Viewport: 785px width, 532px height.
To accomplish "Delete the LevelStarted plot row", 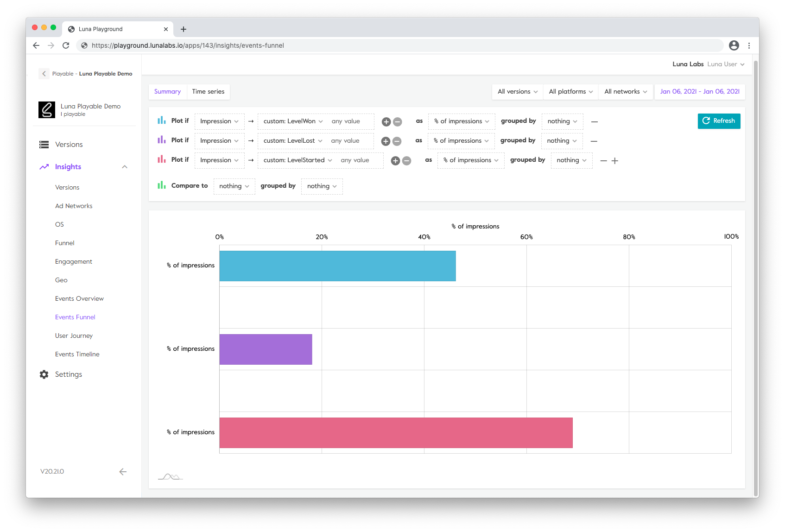I will tap(603, 161).
